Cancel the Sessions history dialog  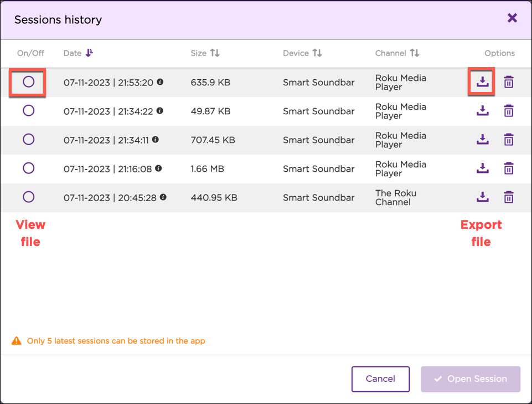[x=380, y=379]
